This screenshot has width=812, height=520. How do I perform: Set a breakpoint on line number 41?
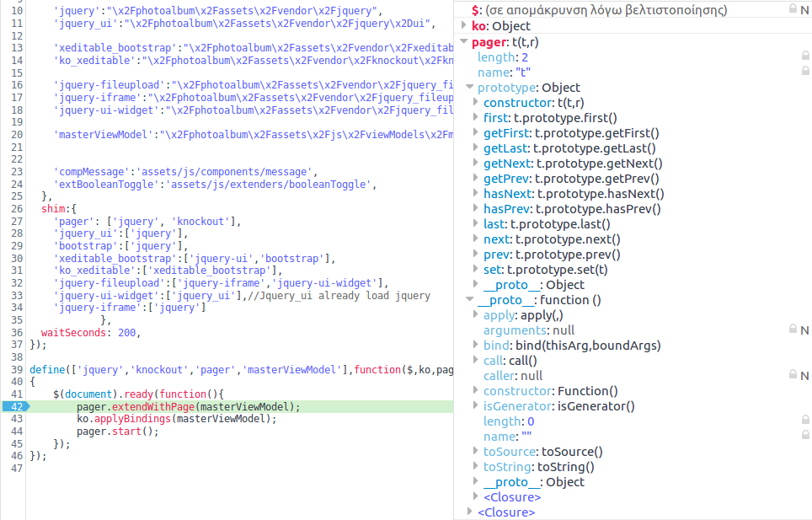coord(17,394)
